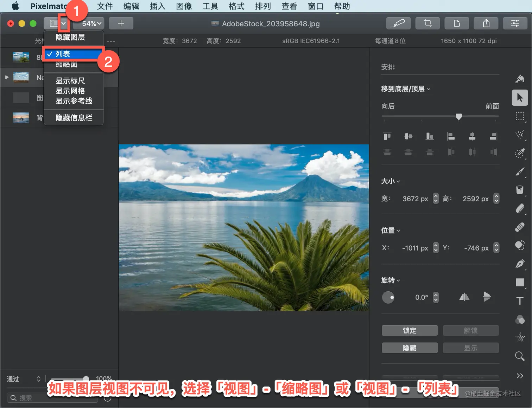Viewport: 532px width, 408px height.
Task: Select the Style paint tool at top of toolbar
Action: (520, 79)
